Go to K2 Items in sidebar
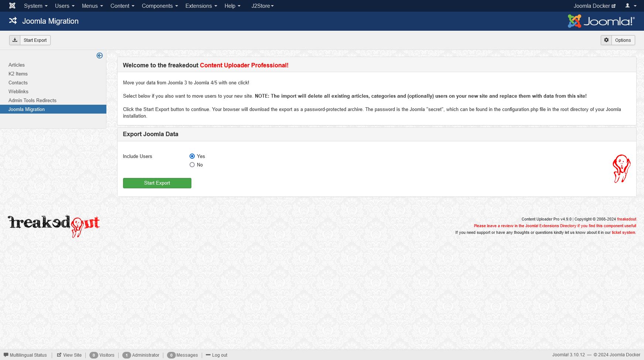This screenshot has height=360, width=644. (18, 74)
